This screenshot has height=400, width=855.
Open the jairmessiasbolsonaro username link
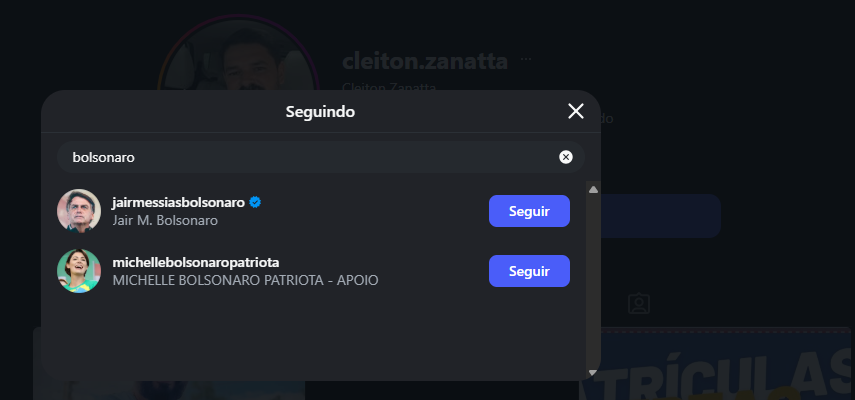(x=179, y=202)
